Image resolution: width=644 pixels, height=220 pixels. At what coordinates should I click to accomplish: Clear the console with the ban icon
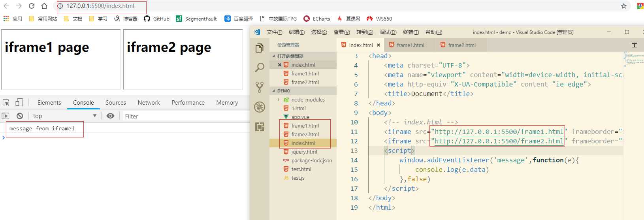click(20, 116)
